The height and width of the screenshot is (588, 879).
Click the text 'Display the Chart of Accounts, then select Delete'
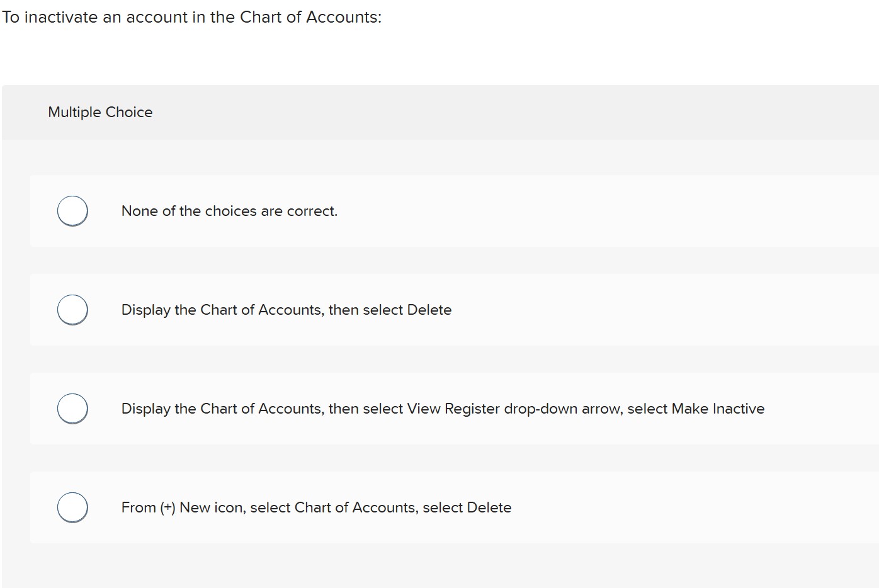click(286, 309)
